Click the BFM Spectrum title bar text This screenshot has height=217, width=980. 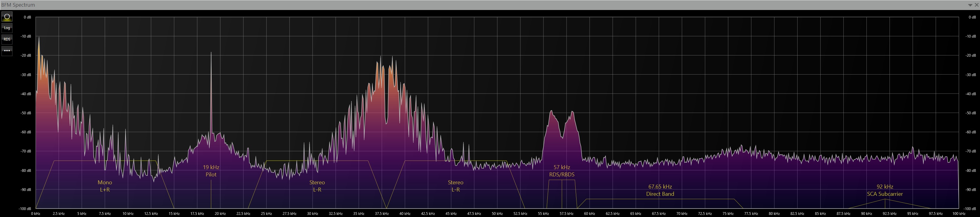pos(18,5)
